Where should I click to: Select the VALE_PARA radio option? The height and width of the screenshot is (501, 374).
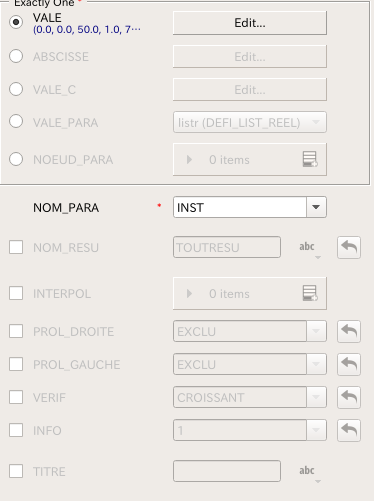(x=16, y=121)
